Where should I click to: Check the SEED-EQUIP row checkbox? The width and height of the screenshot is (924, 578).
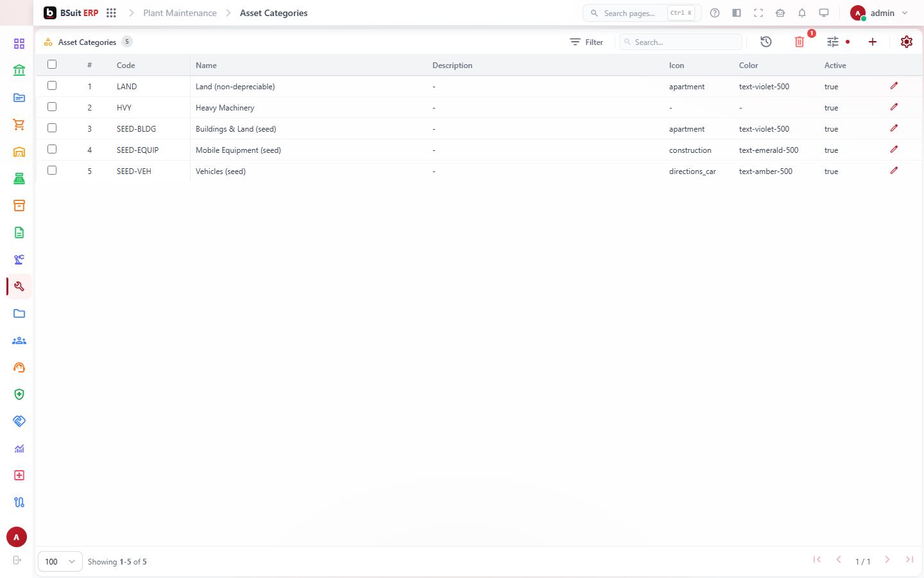point(52,149)
